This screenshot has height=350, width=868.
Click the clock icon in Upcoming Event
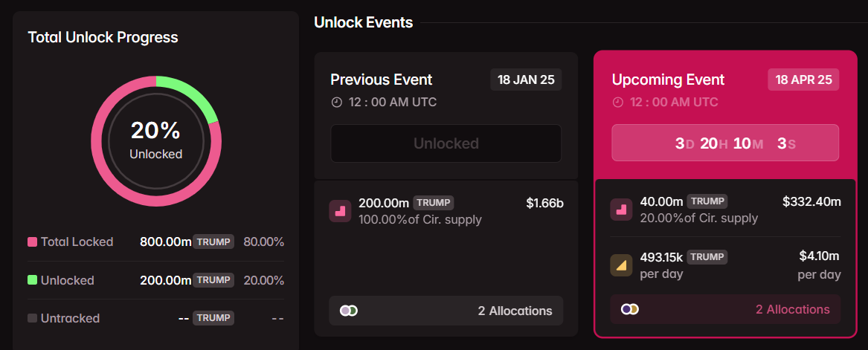point(617,102)
